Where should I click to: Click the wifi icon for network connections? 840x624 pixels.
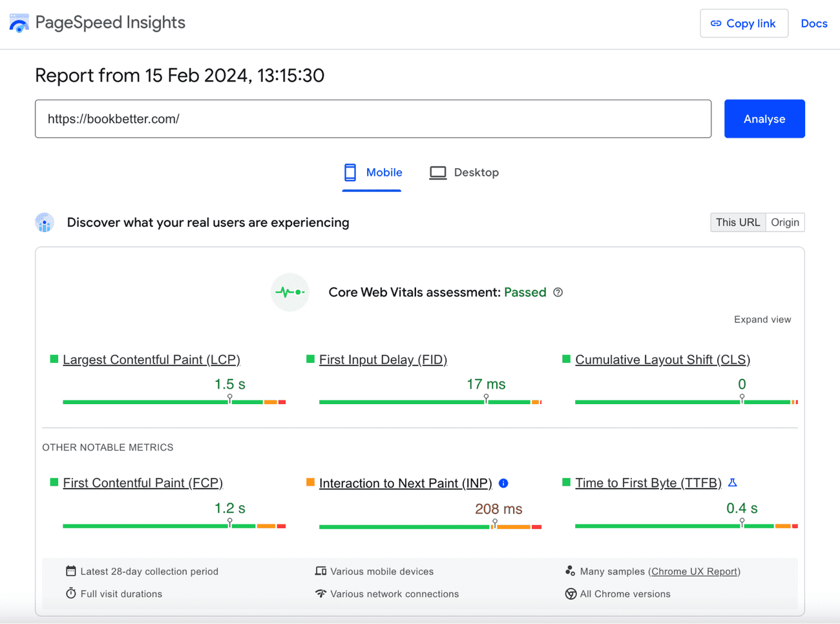click(x=320, y=593)
